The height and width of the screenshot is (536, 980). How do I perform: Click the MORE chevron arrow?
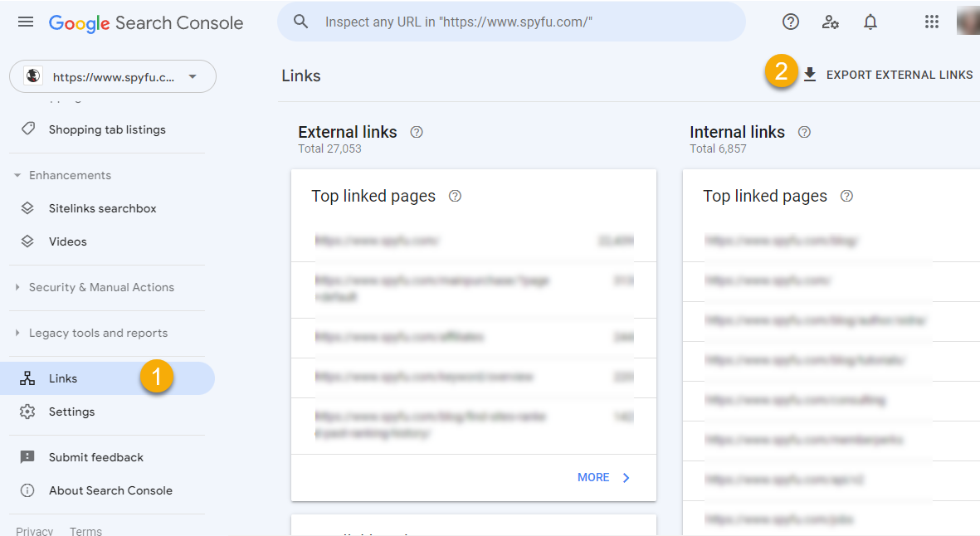point(627,478)
